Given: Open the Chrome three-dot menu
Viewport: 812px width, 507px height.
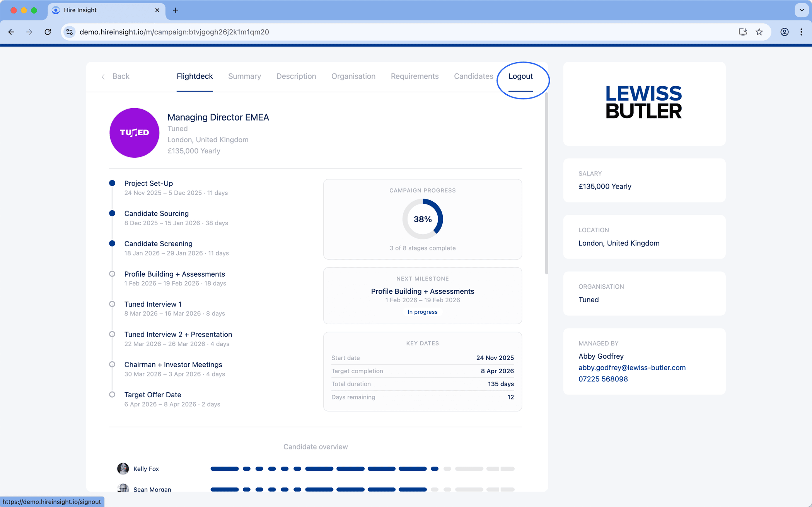Looking at the screenshot, I should tap(801, 32).
